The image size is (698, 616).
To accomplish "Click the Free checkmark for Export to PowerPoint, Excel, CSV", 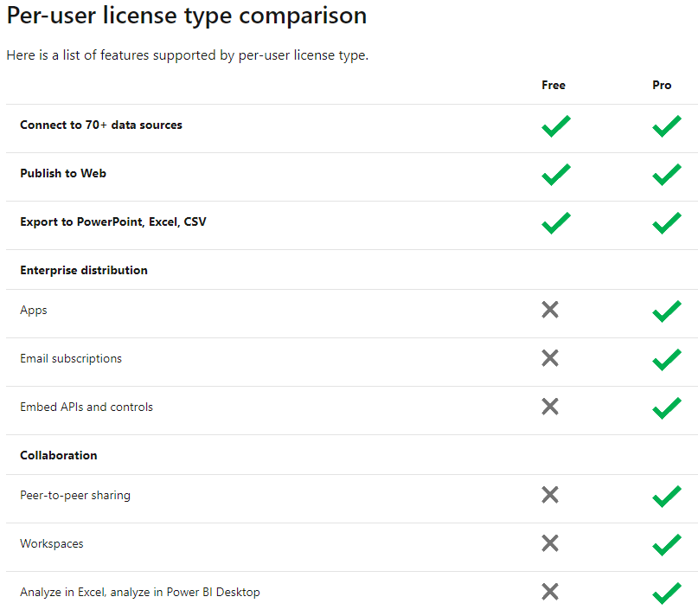I will [556, 223].
